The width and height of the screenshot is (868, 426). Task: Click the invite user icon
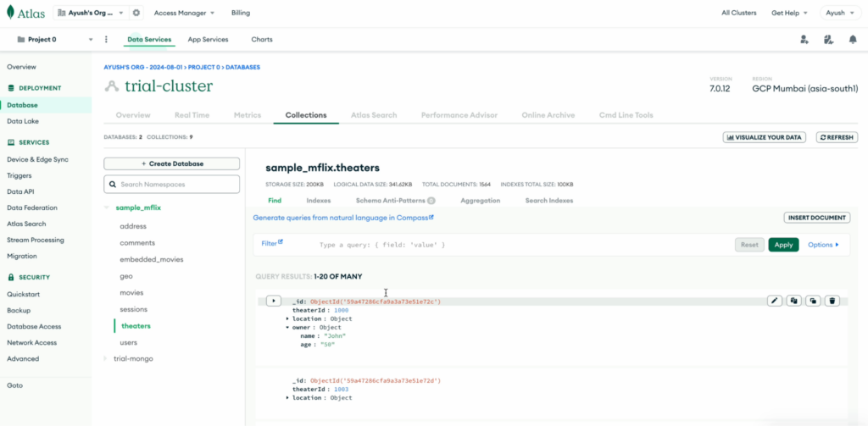point(804,39)
